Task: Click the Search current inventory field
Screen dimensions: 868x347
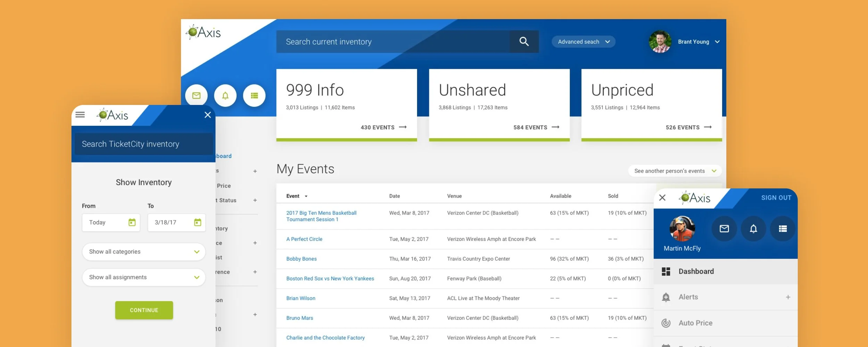Action: coord(393,42)
